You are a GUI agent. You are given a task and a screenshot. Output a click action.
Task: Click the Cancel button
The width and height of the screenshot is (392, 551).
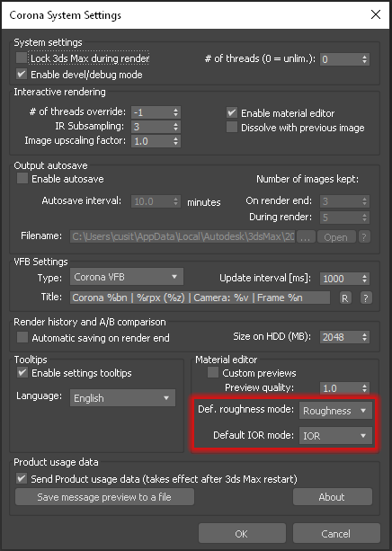[x=336, y=533]
